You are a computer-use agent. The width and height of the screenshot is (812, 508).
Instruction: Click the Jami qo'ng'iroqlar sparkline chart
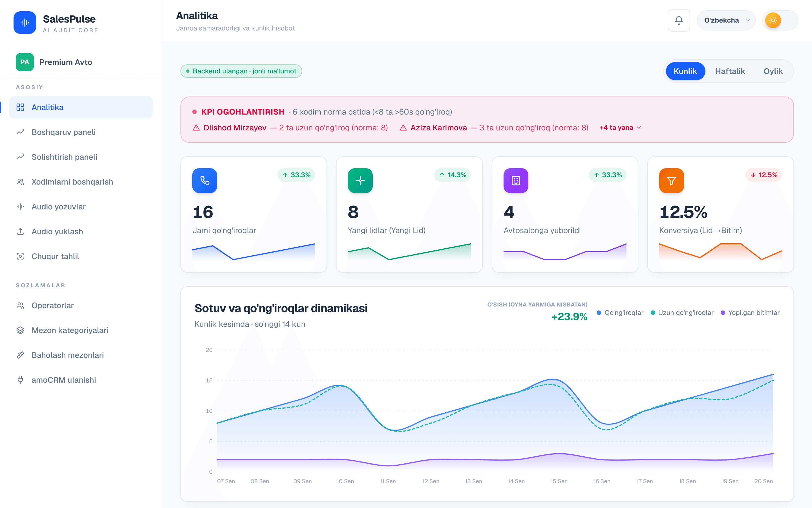coord(254,252)
